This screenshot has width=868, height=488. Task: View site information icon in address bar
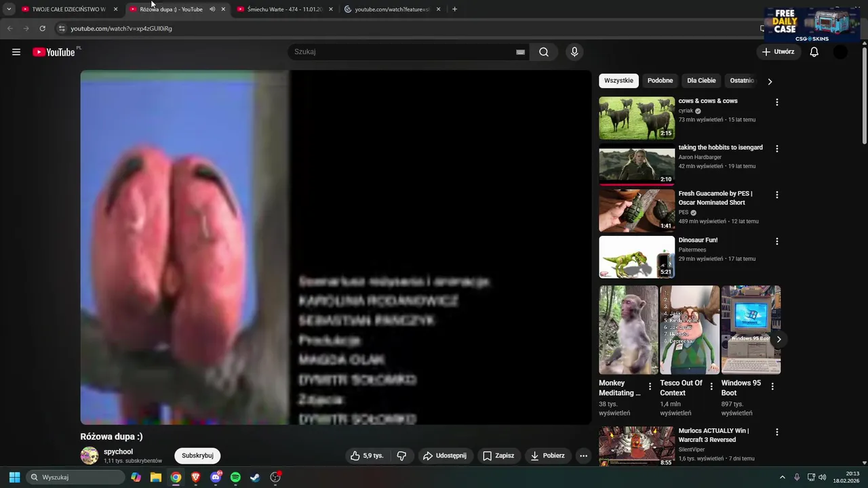(62, 28)
